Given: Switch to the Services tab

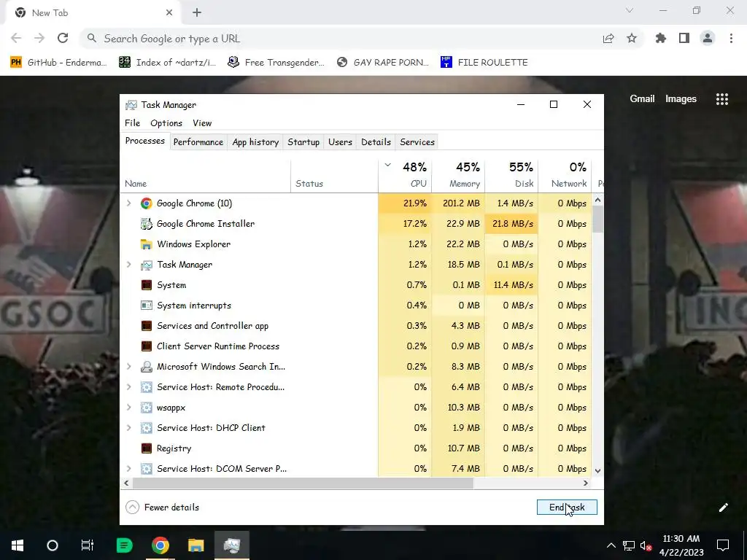Looking at the screenshot, I should point(417,142).
